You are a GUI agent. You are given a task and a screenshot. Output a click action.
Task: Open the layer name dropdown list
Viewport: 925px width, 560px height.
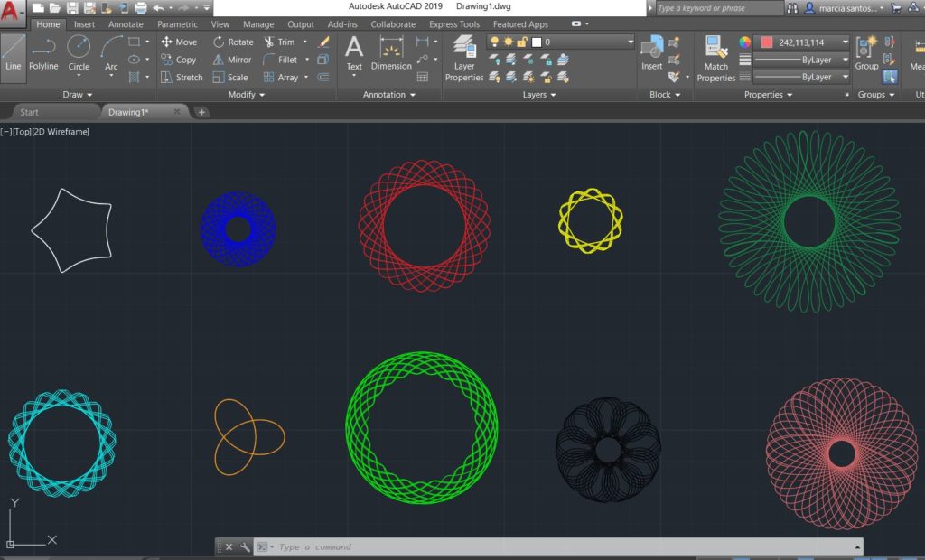[x=630, y=42]
